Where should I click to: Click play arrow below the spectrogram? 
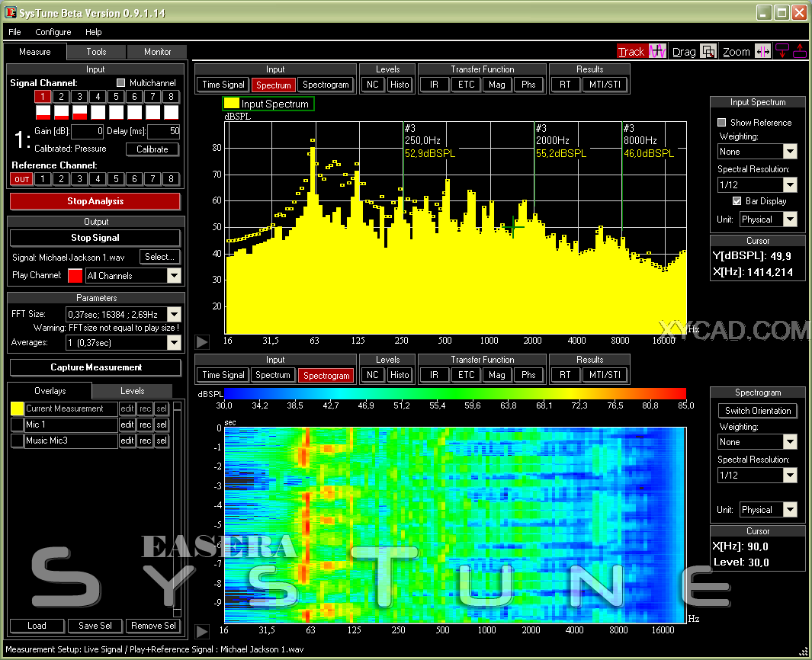pyautogui.click(x=202, y=631)
